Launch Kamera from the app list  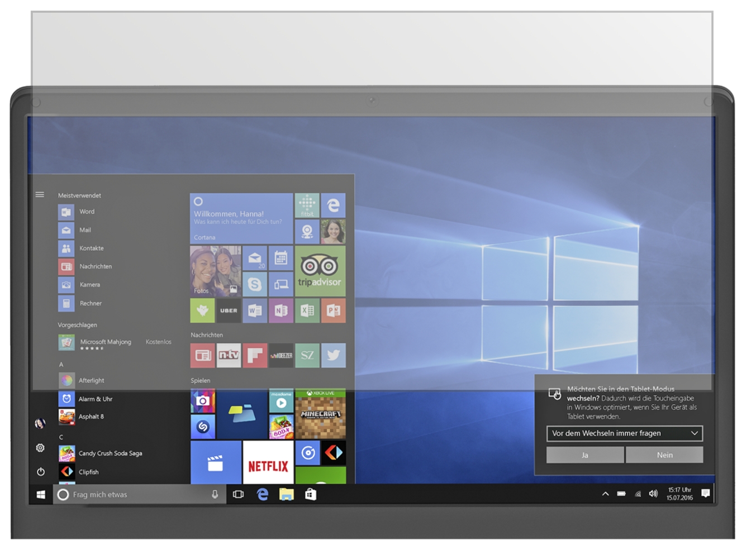pos(79,285)
